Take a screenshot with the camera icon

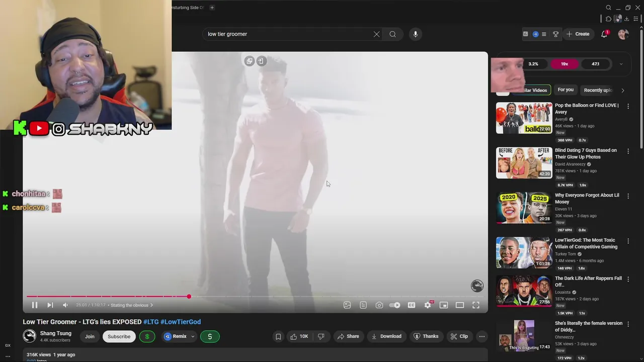[379, 305]
